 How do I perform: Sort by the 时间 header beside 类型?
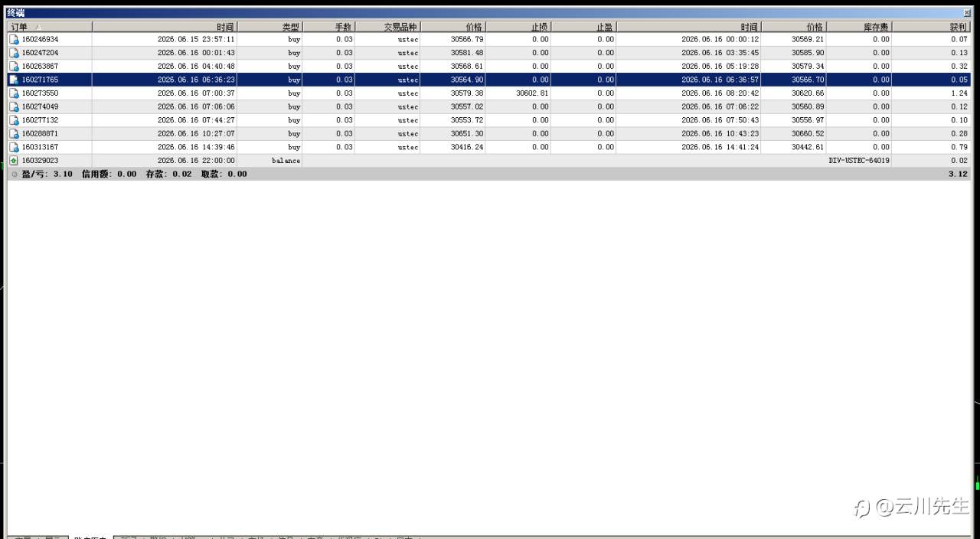[165, 27]
